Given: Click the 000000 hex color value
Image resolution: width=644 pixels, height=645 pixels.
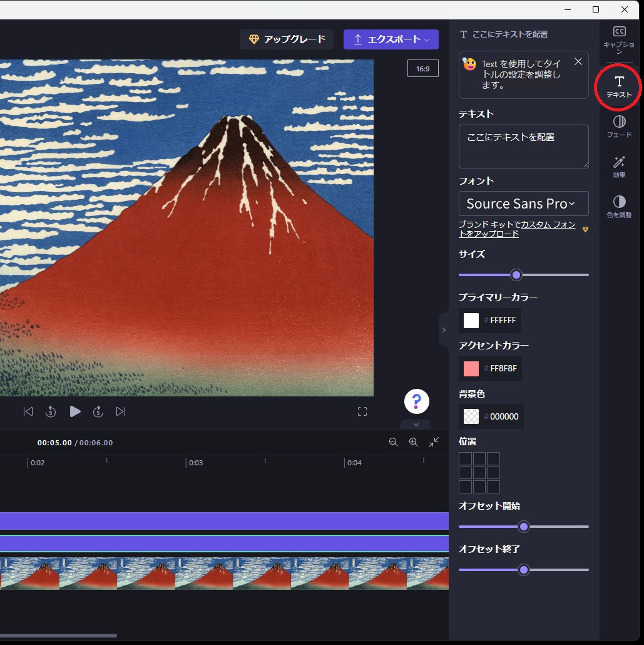Looking at the screenshot, I should point(504,416).
